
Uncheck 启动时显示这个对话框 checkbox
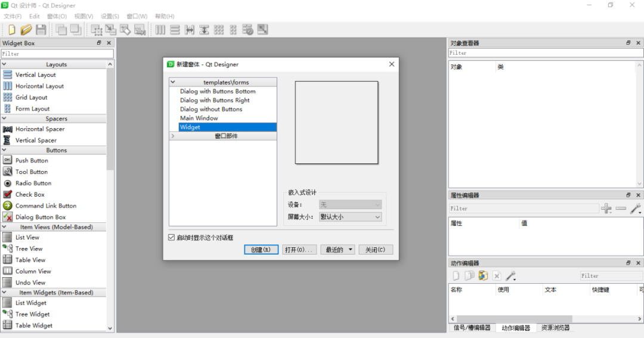(172, 237)
